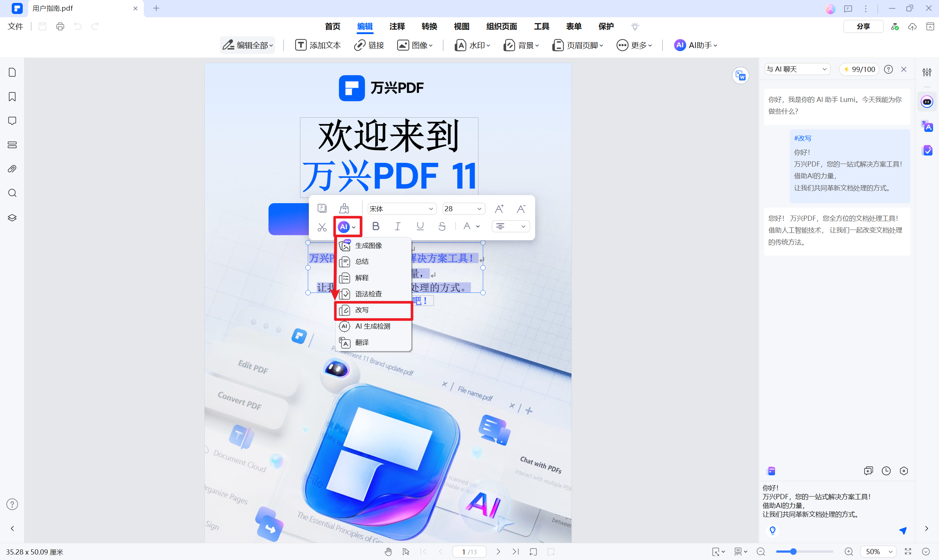The image size is (939, 560).
Task: Go to the next page arrow
Action: [x=498, y=552]
